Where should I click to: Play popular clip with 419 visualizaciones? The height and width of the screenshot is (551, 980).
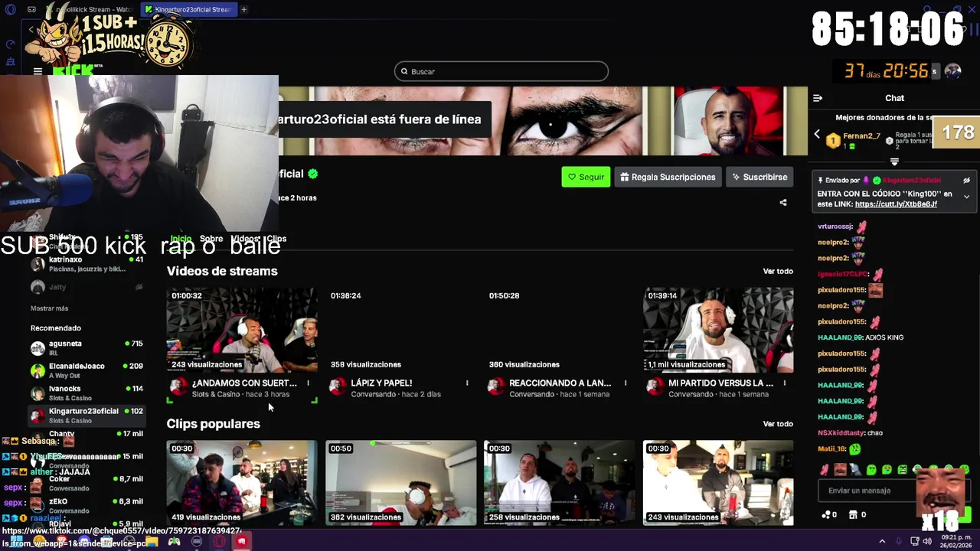click(242, 483)
